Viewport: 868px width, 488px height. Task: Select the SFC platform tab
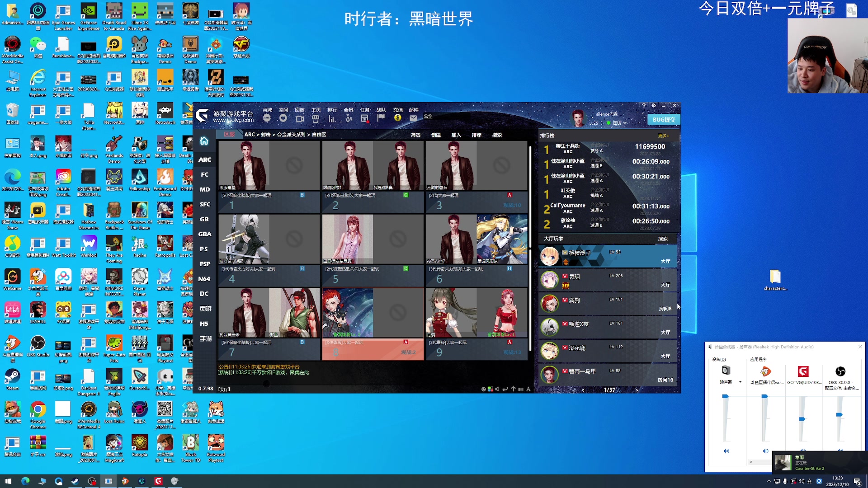coord(205,204)
